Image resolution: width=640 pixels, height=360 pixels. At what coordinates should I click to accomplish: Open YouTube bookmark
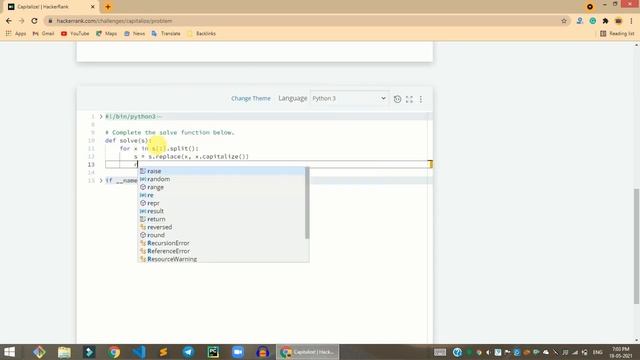click(x=75, y=33)
